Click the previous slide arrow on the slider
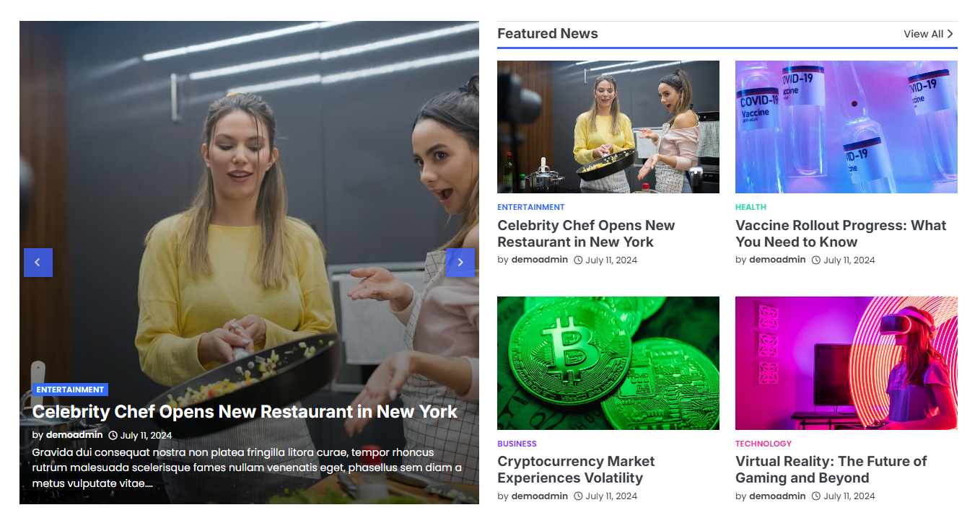This screenshot has width=980, height=523. point(38,263)
